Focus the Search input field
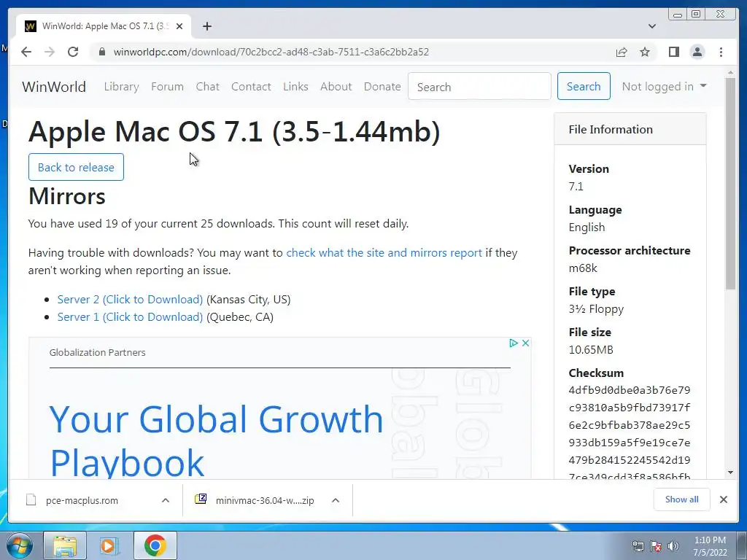 (x=479, y=86)
